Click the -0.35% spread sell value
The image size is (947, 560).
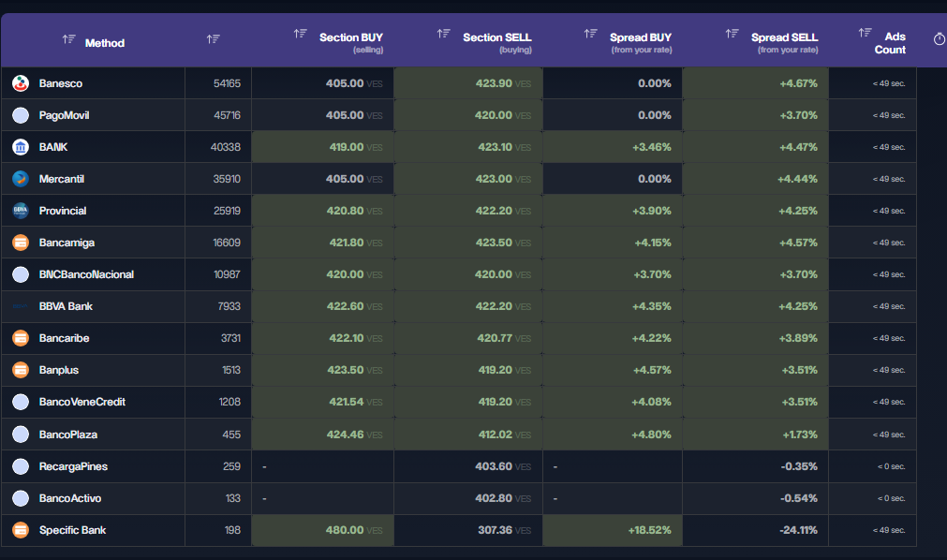pos(798,466)
